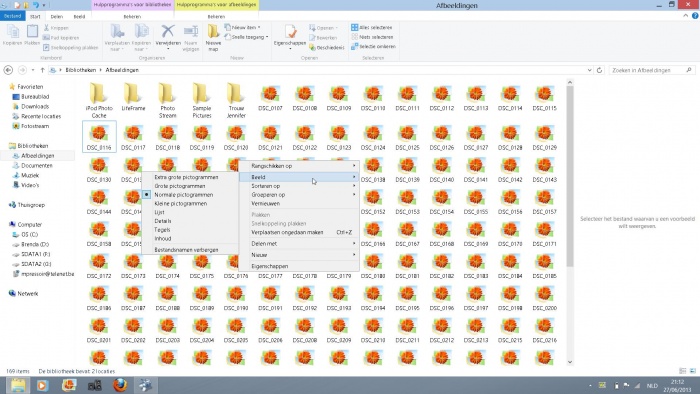Viewport: 700px width, 394px height.
Task: Select DSC_0116 thumbnail
Action: 99,137
